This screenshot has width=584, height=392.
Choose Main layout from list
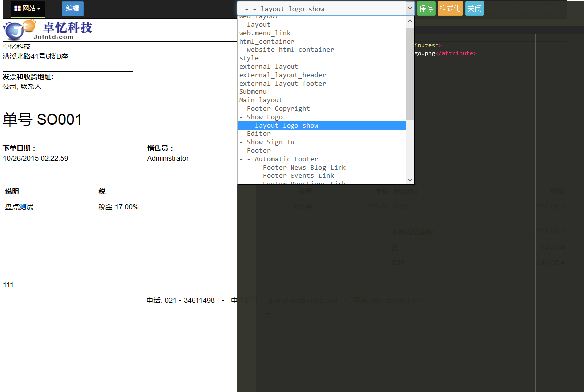click(x=261, y=100)
